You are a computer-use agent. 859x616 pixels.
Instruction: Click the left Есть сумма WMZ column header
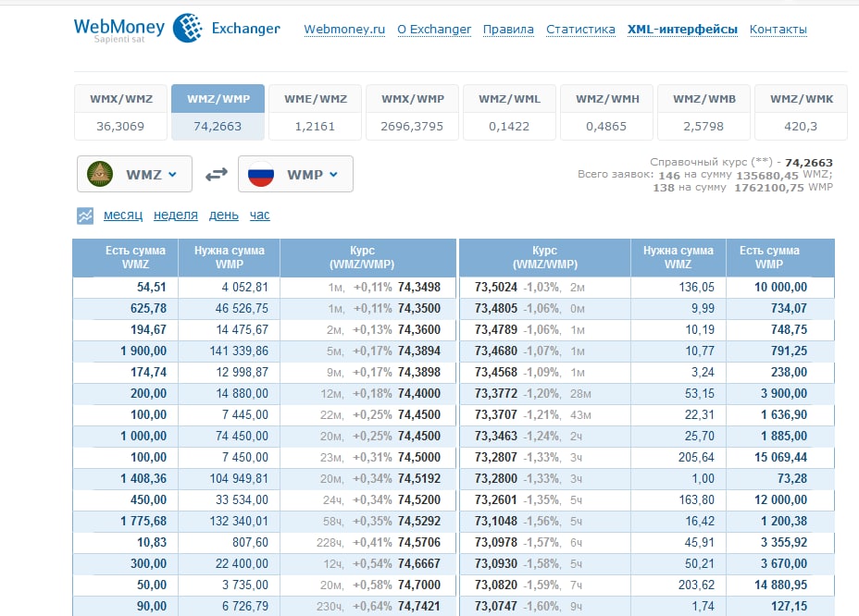coord(126,257)
